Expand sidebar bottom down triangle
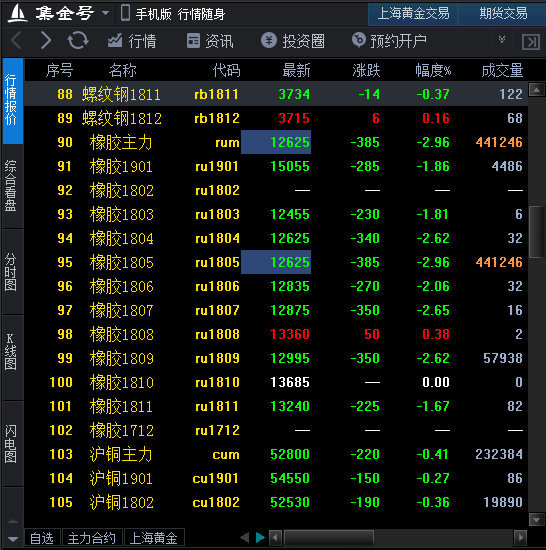 [13, 539]
